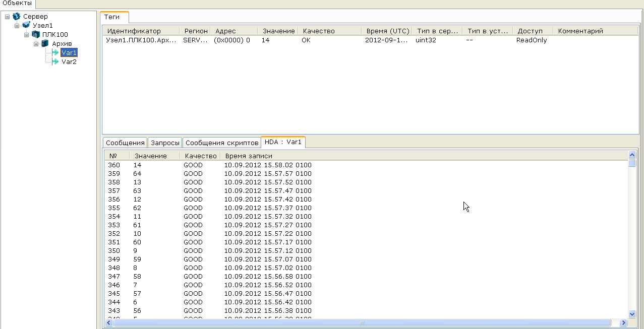Collapse the Сервер tree node
Image resolution: width=644 pixels, height=329 pixels.
point(7,17)
